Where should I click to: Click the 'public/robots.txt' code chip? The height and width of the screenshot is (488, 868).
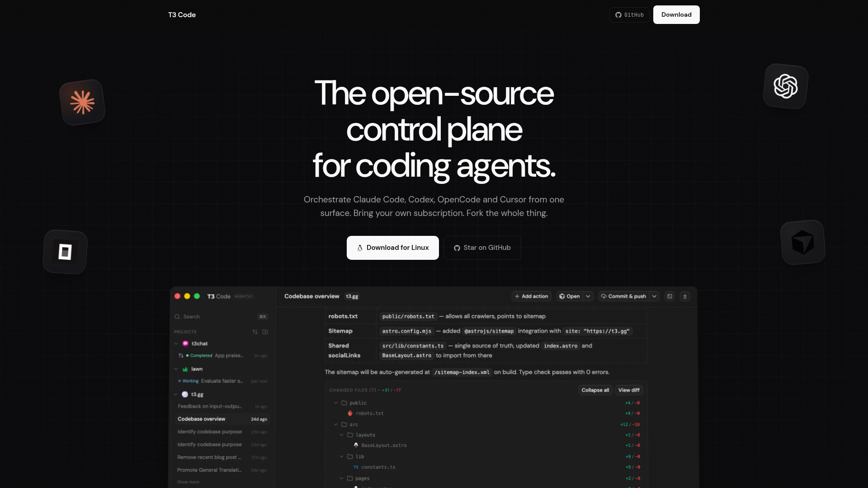click(x=408, y=316)
